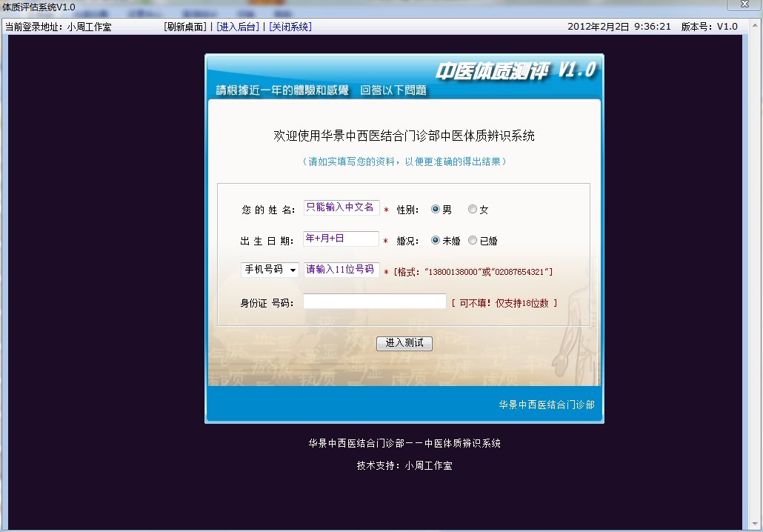Click 关闭系统 to close system
The width and height of the screenshot is (763, 532).
coord(290,27)
